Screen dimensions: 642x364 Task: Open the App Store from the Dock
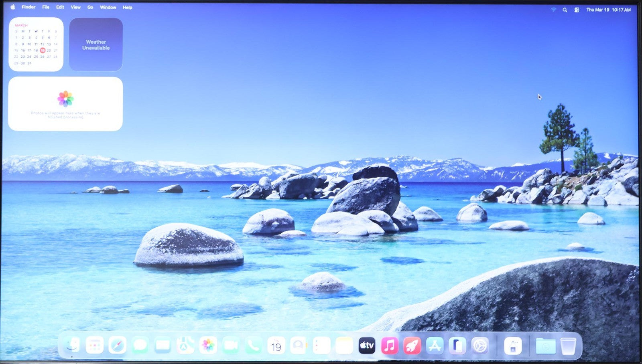[435, 345]
